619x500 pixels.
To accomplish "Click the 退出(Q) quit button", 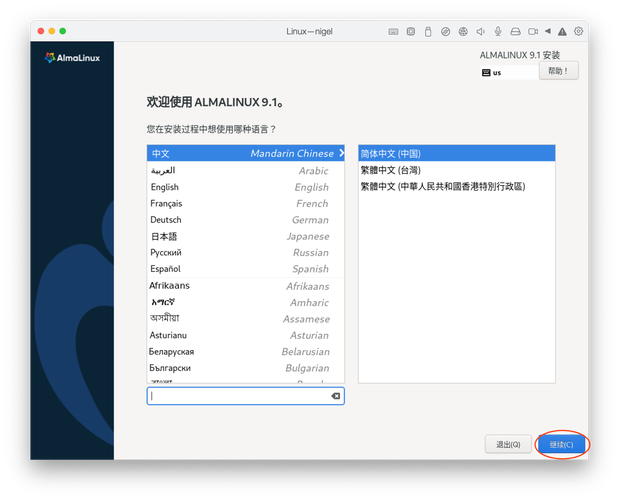I will pos(508,445).
